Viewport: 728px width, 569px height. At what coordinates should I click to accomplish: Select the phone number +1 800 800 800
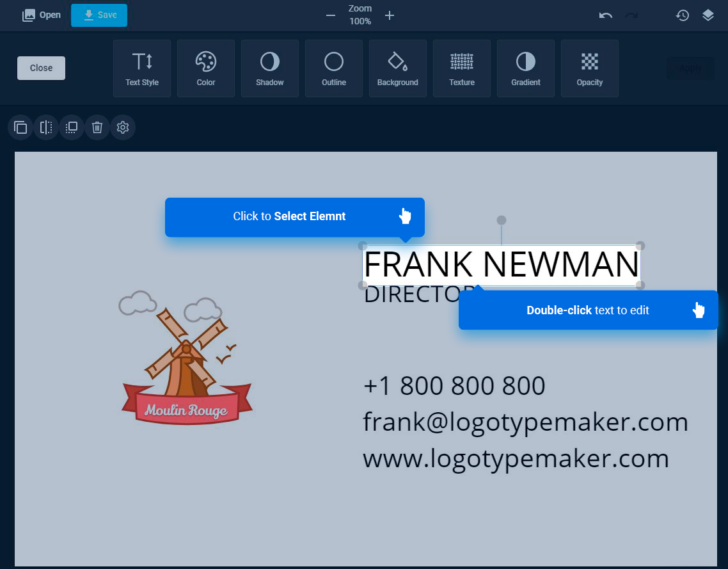coord(454,385)
